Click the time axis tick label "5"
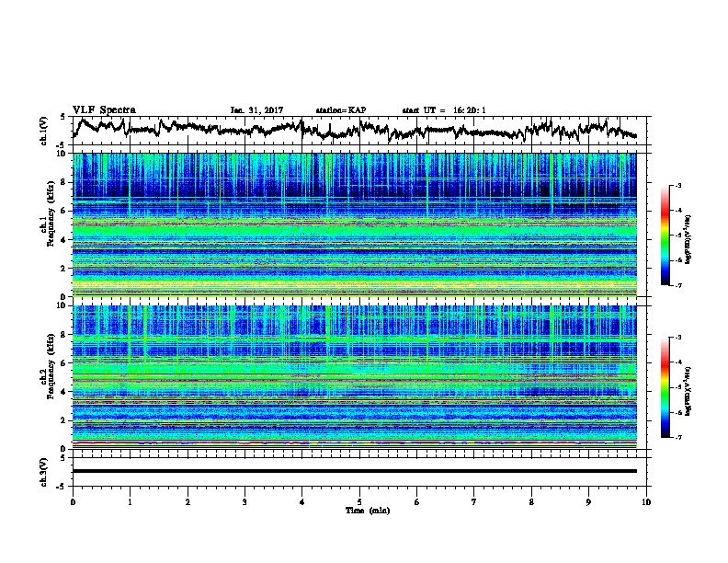 click(x=359, y=502)
